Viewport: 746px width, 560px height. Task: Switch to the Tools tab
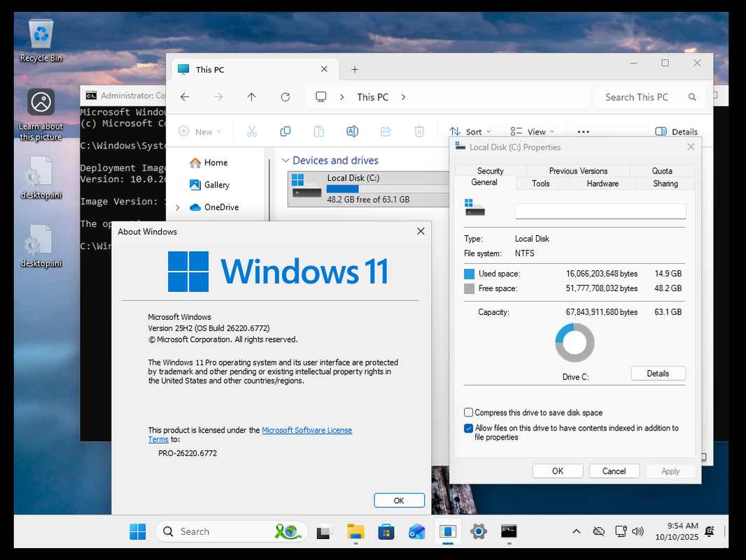click(540, 183)
